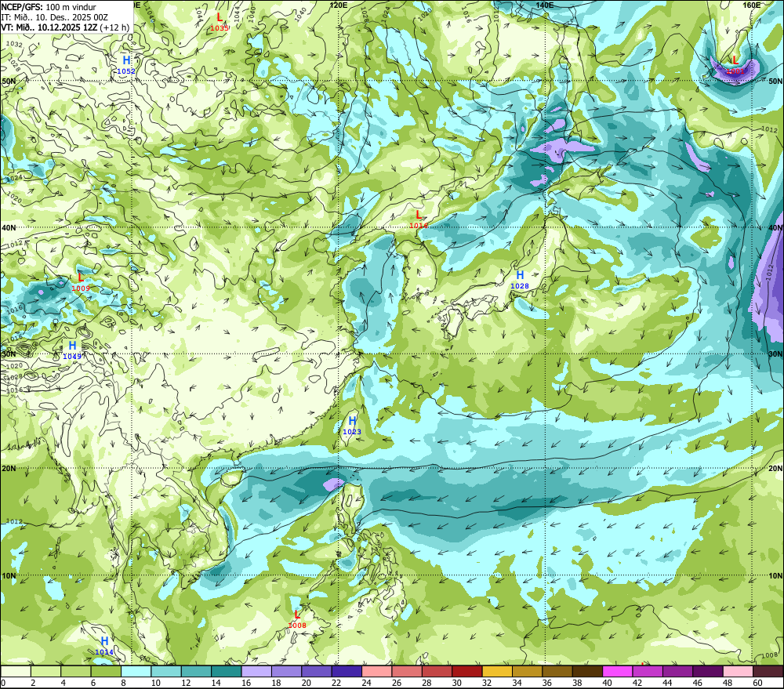Select the H 1014 high-pressure marker
Image resolution: width=784 pixels, height=689 pixels.
tap(104, 646)
